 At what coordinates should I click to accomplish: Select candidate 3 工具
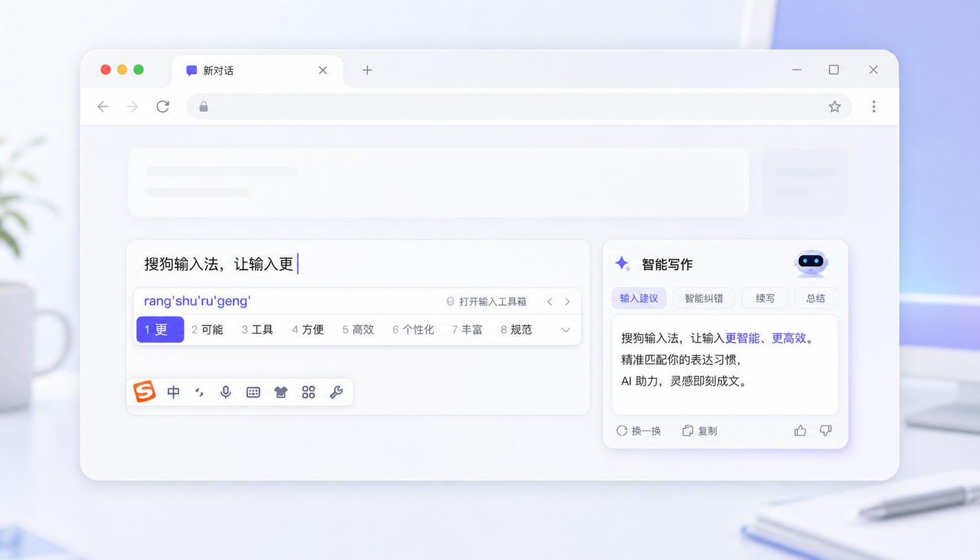pos(257,330)
